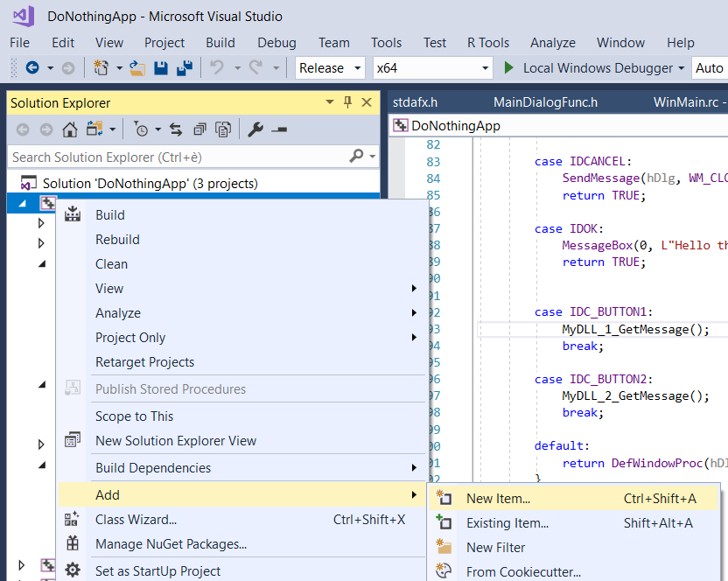Open the Tools menu
The width and height of the screenshot is (728, 581).
pyautogui.click(x=386, y=43)
